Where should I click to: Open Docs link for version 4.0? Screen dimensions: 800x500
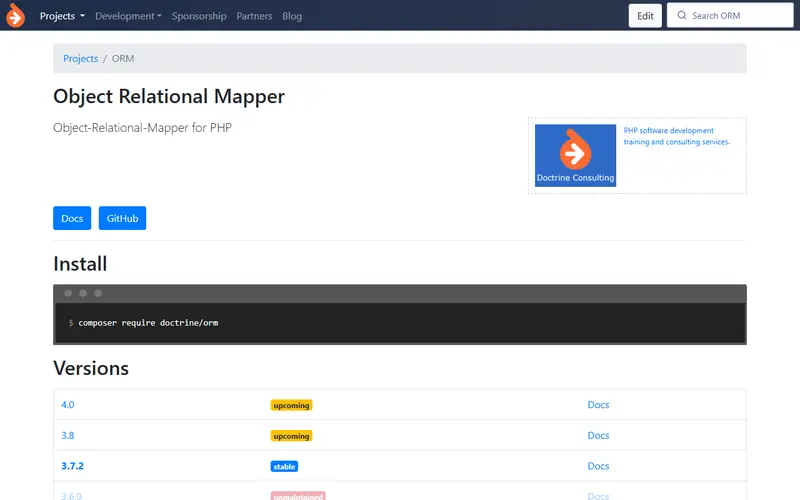[x=598, y=405]
